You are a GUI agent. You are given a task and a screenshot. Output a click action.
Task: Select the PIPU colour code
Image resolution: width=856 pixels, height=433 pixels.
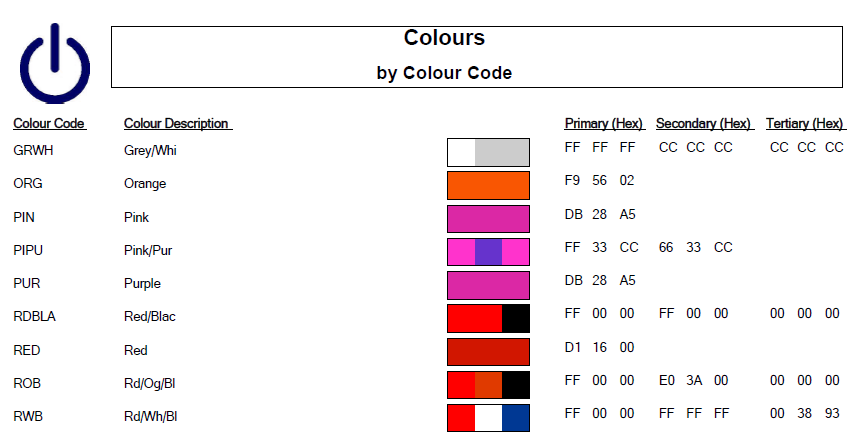[x=28, y=250]
